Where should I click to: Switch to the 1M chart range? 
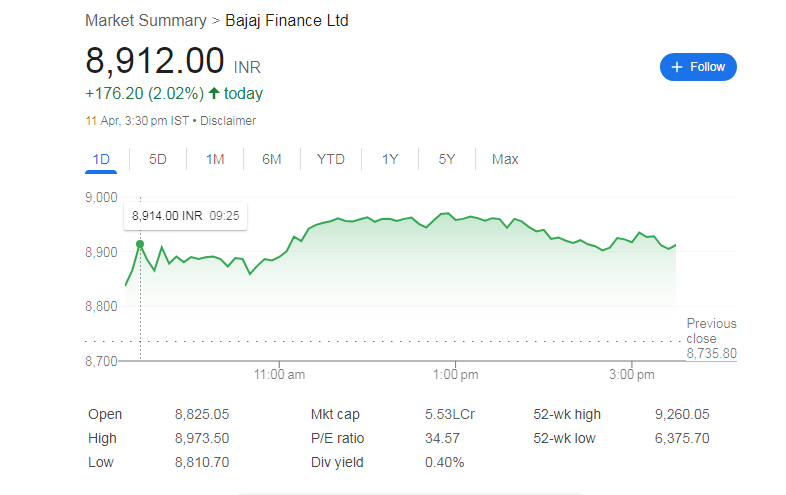[x=215, y=159]
